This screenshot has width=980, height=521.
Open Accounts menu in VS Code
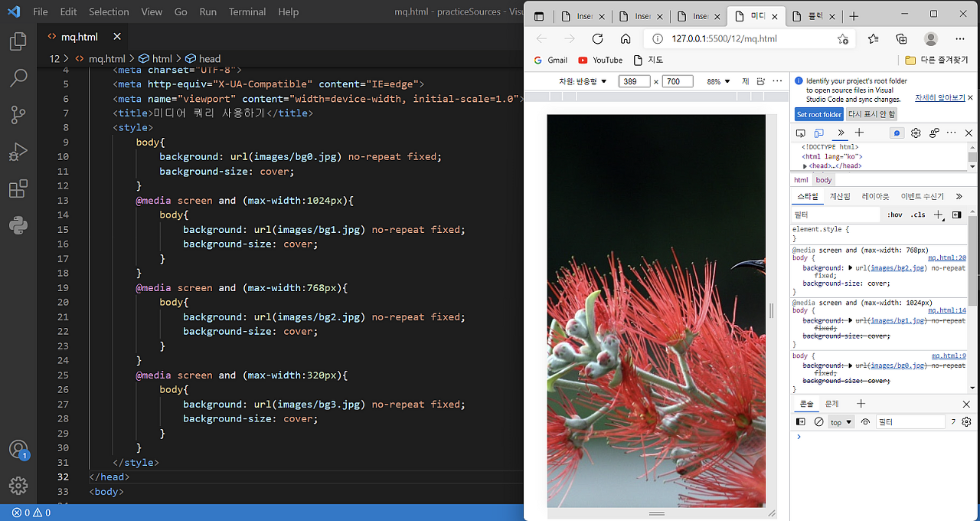coord(18,450)
